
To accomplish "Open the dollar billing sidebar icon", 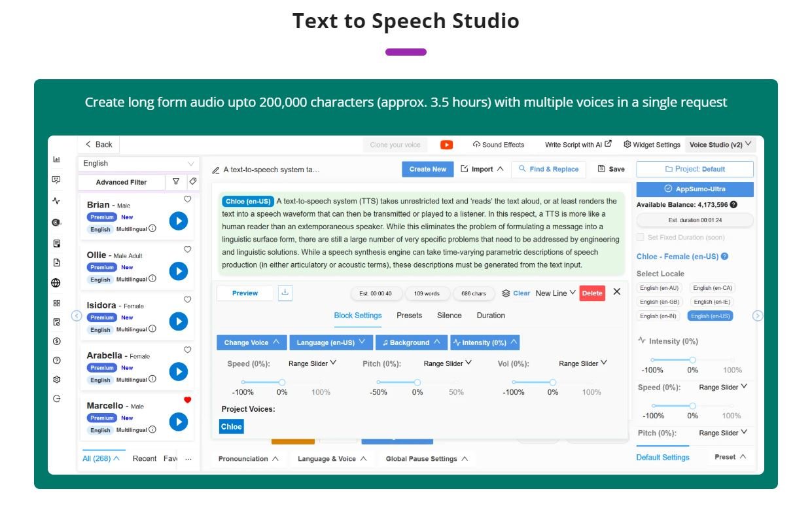I will click(x=56, y=341).
